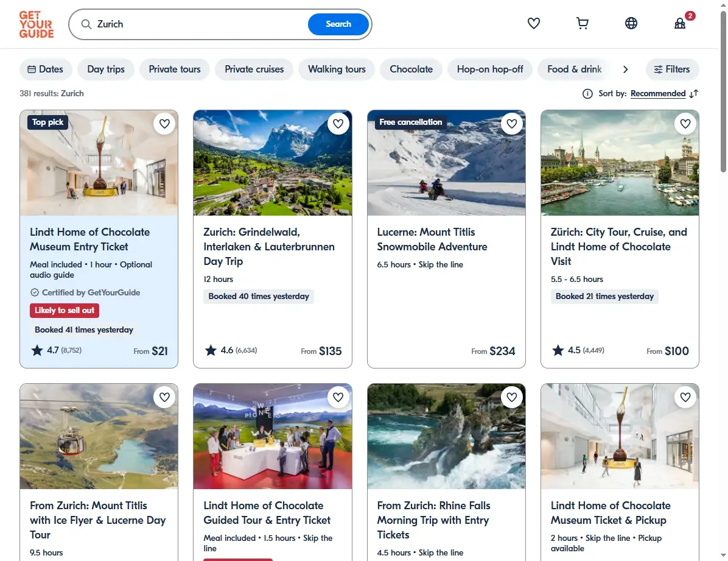This screenshot has height=561, width=728.
Task: Show more filter chips with right arrow
Action: [x=625, y=69]
